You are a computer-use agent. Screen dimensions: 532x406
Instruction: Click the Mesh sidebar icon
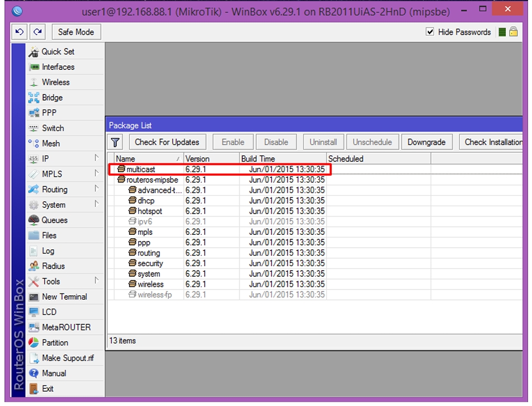(34, 144)
